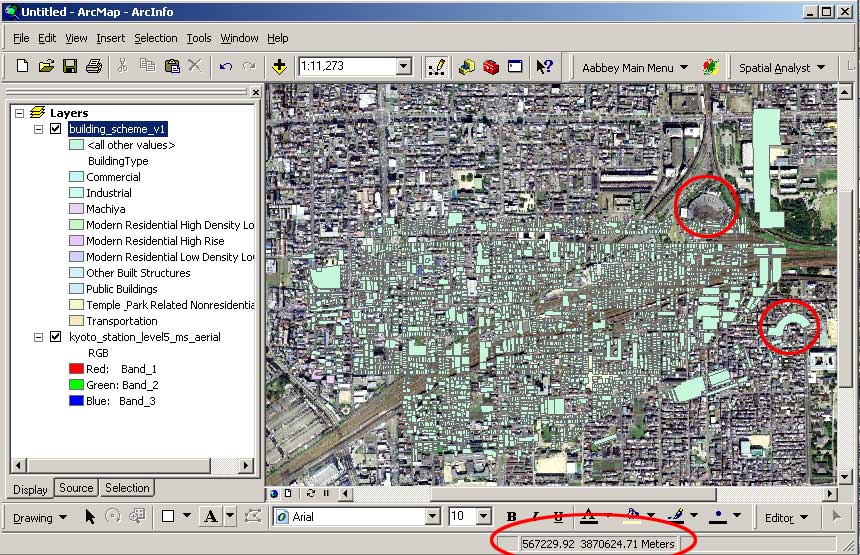Viewport: 860px width, 555px height.
Task: Choose the Select Elements arrow tool
Action: (90, 517)
